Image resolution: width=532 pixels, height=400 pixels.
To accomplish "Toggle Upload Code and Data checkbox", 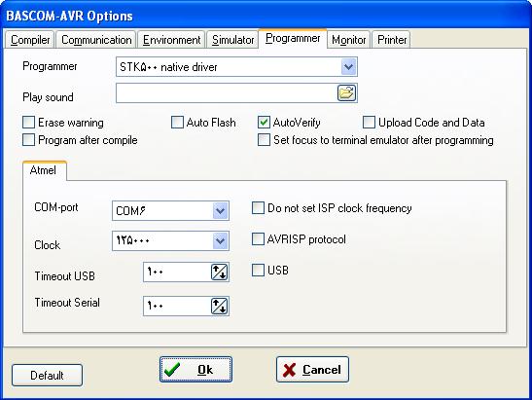I will (369, 123).
